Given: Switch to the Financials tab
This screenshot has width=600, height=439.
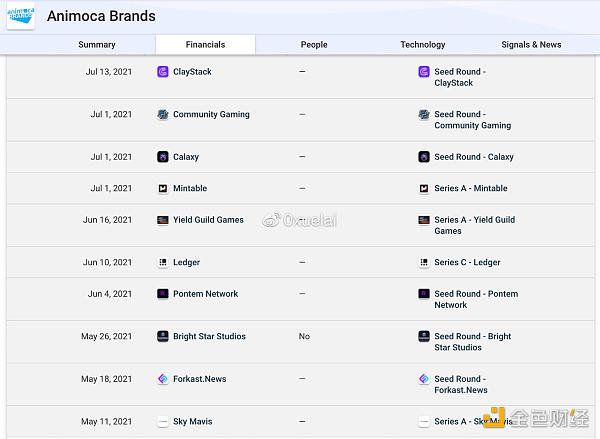Looking at the screenshot, I should 205,45.
